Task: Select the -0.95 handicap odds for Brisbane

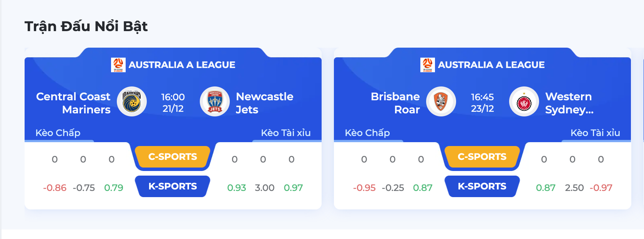Action: [364, 188]
